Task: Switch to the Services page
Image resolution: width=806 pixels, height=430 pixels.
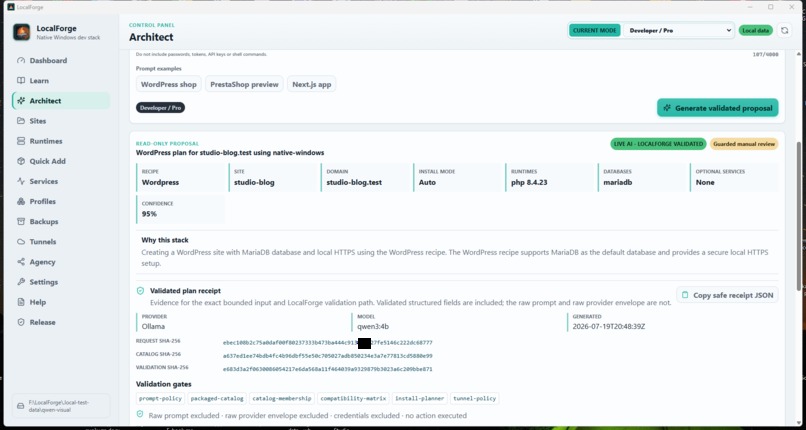Action: pyautogui.click(x=61, y=181)
